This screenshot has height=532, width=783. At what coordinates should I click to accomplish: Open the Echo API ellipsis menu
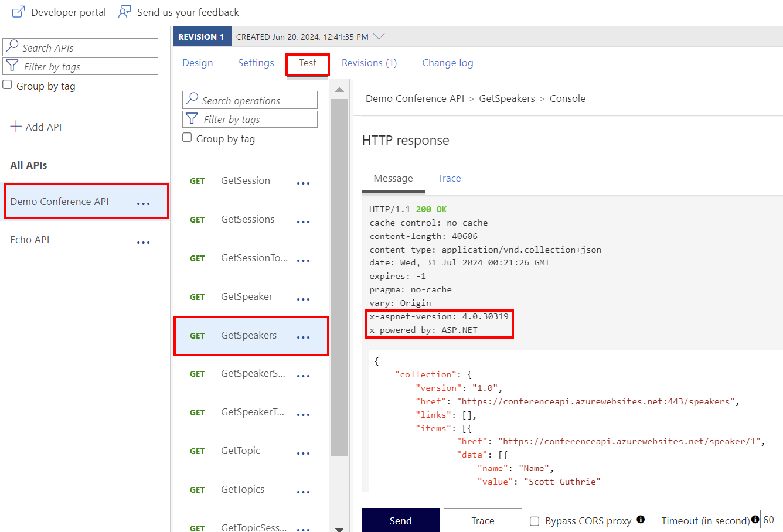point(144,242)
